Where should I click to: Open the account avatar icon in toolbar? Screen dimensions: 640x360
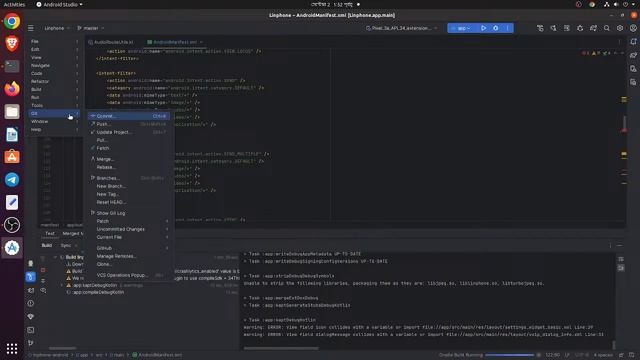tap(633, 28)
